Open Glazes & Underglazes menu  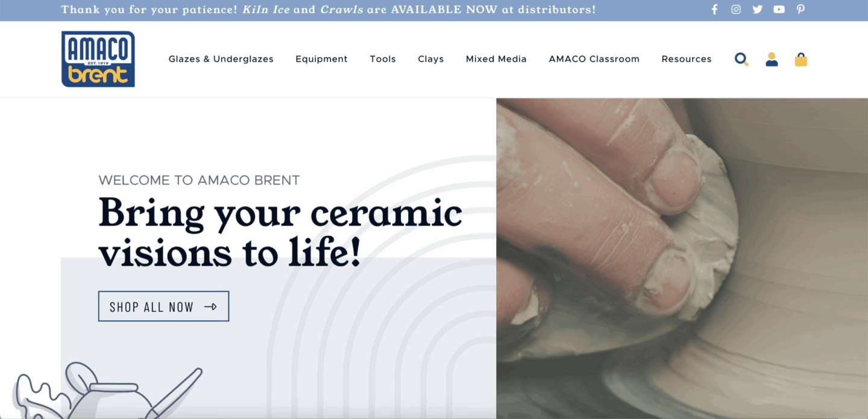[221, 59]
